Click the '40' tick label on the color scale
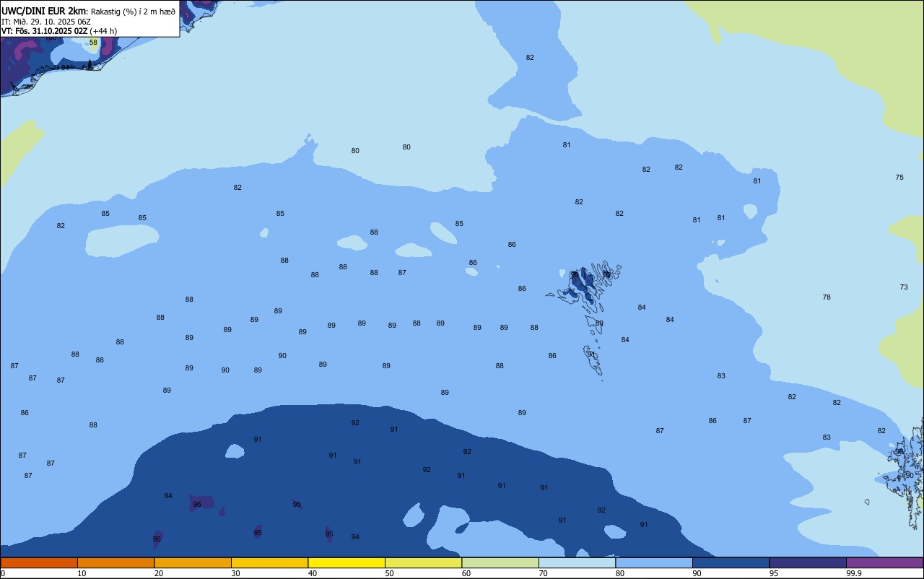 coord(313,573)
